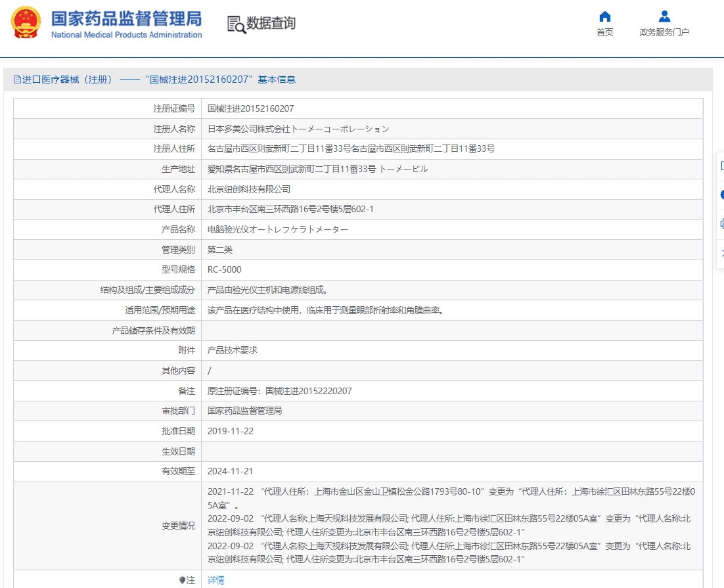Click the 生效日期 row label
This screenshot has height=588, width=724.
[x=178, y=452]
